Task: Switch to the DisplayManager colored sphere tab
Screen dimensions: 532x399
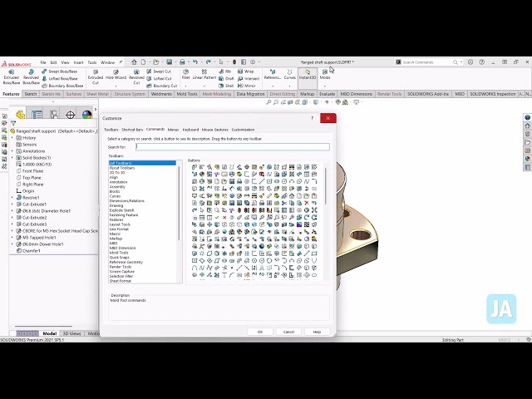Action: click(86, 115)
